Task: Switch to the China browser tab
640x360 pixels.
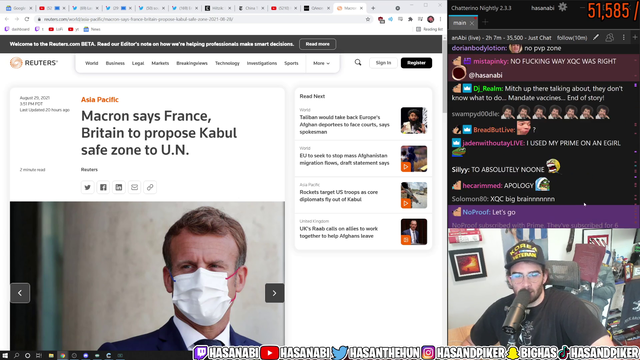Action: tap(250, 8)
